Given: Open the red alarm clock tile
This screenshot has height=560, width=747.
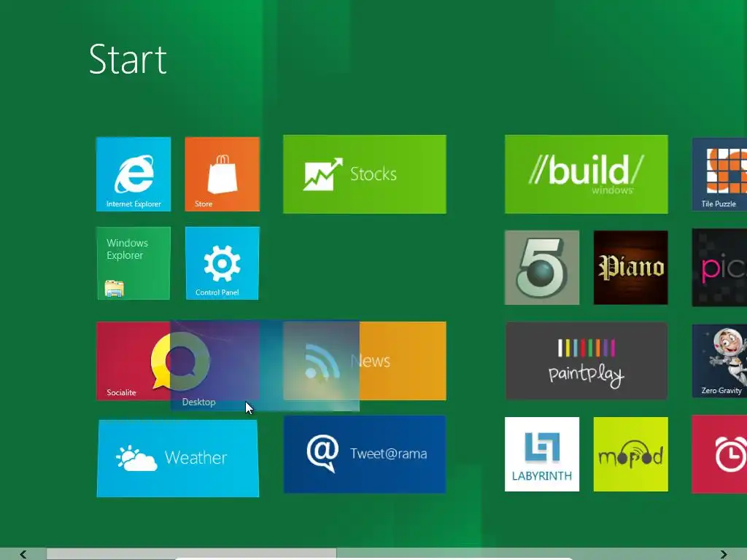Looking at the screenshot, I should pyautogui.click(x=719, y=454).
